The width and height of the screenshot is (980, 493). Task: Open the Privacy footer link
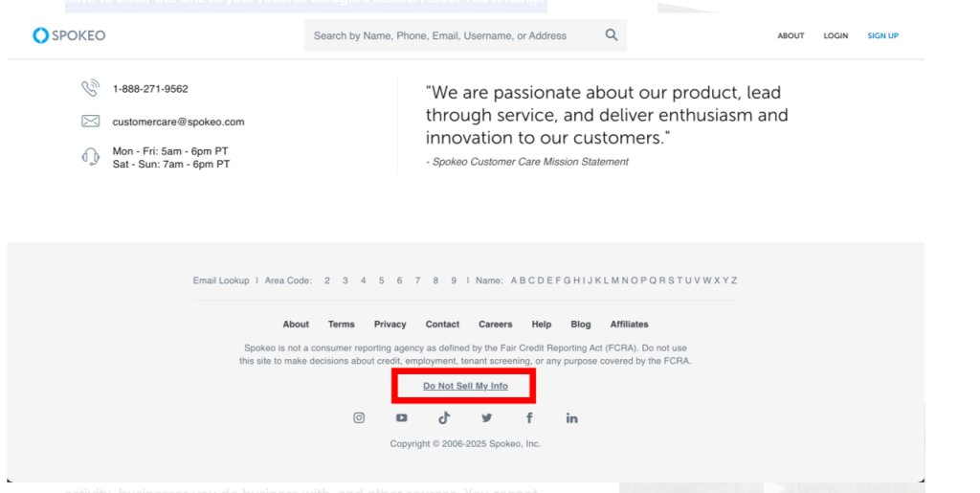(x=390, y=325)
